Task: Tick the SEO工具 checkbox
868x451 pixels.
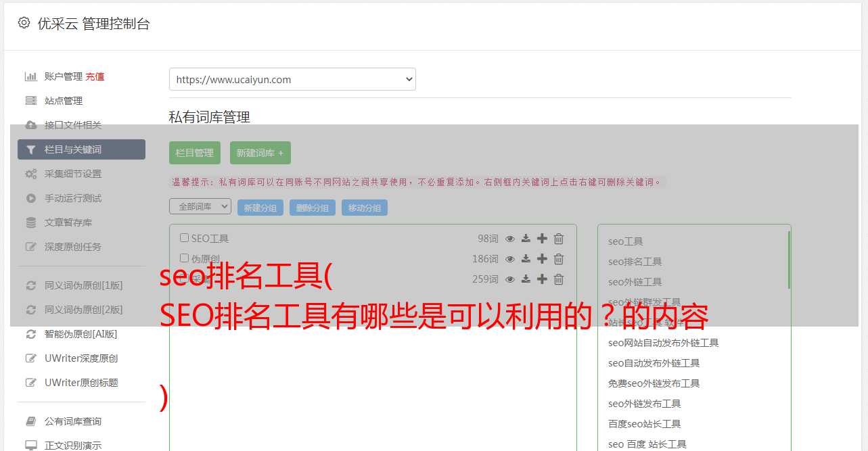Action: tap(184, 238)
